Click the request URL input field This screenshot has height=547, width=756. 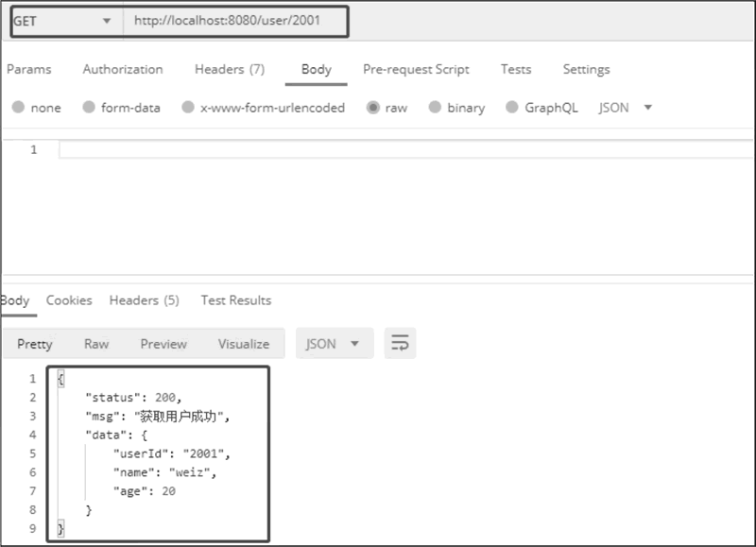pos(235,21)
